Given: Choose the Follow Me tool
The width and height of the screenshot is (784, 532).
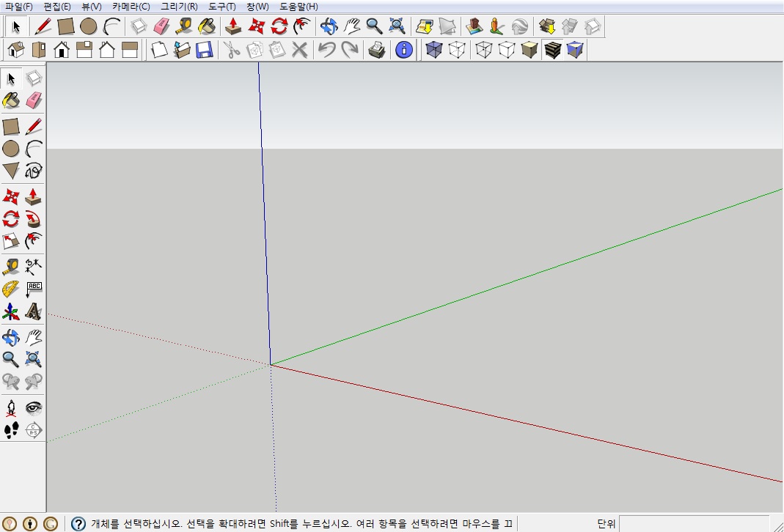Looking at the screenshot, I should pos(34,219).
